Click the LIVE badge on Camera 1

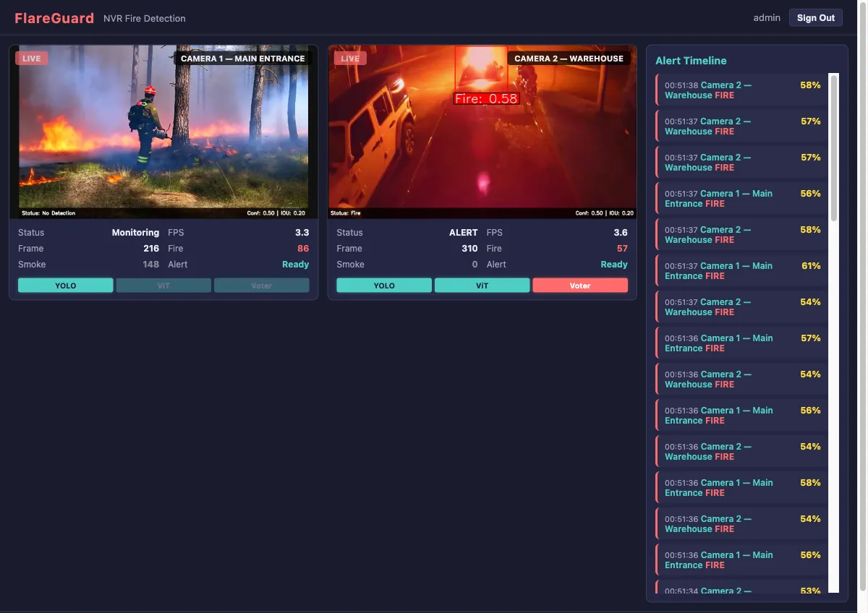pos(32,58)
